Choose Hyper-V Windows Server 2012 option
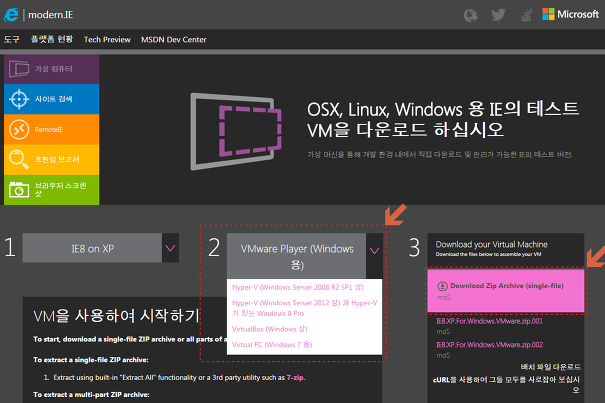 click(x=304, y=308)
